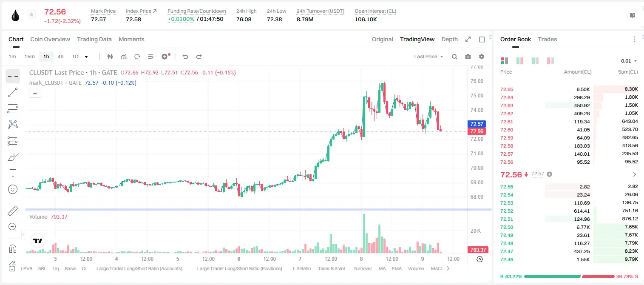This screenshot has width=644, height=285.
Task: Switch to the Trades tab
Action: pos(548,39)
